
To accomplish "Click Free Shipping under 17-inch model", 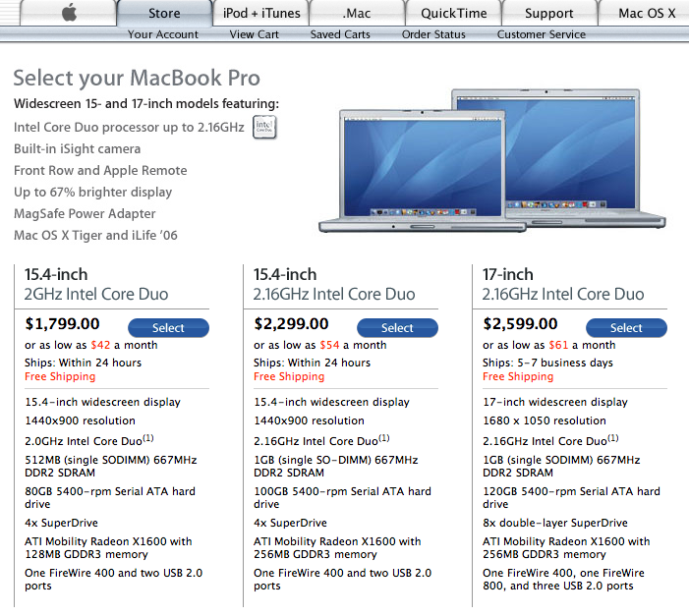I will click(518, 376).
